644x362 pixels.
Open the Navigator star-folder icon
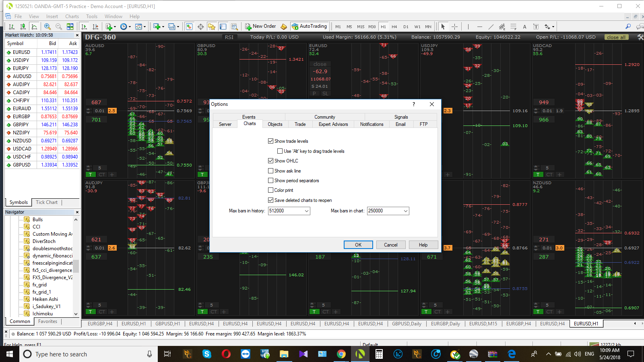click(212, 27)
